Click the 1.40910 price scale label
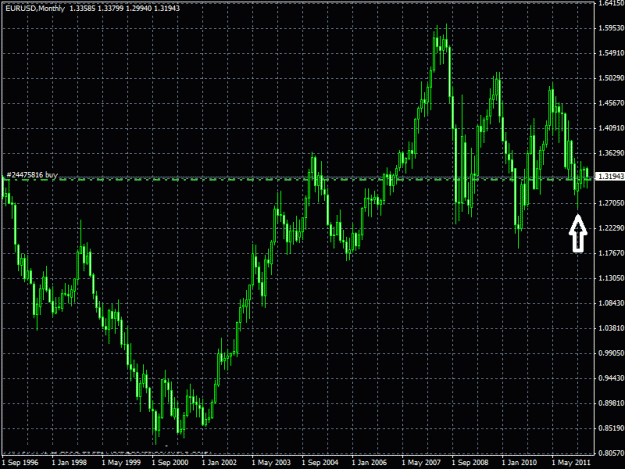 point(611,128)
